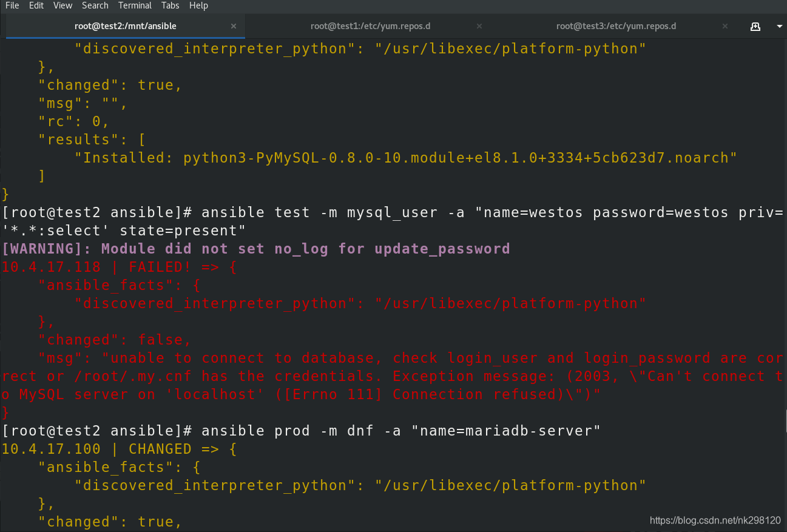Open the Tabs menu
The height and width of the screenshot is (532, 787).
tap(171, 5)
